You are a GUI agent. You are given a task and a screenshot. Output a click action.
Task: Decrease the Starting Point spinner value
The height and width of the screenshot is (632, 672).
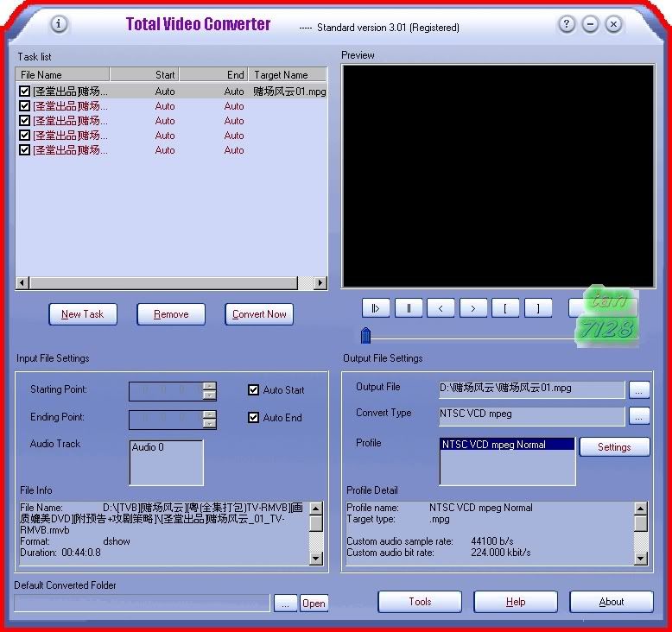209,395
